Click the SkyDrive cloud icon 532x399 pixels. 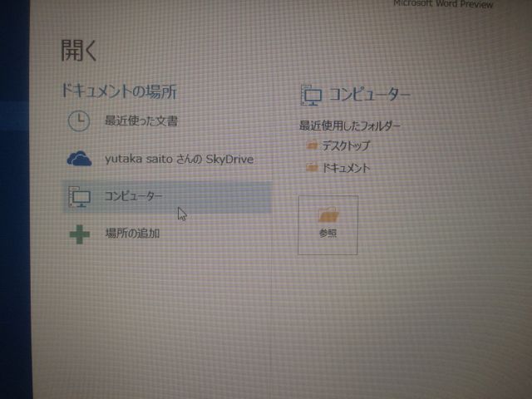(80, 159)
